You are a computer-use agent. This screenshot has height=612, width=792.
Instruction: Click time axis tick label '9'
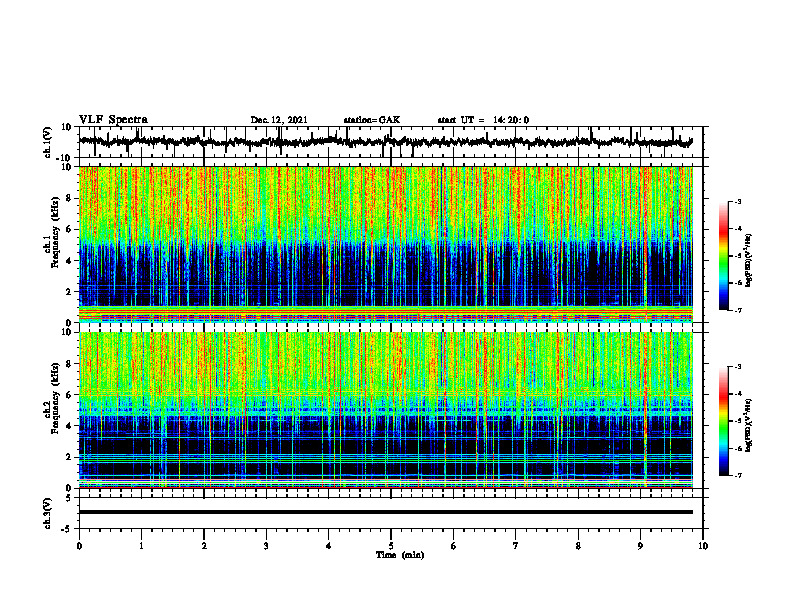pos(640,546)
